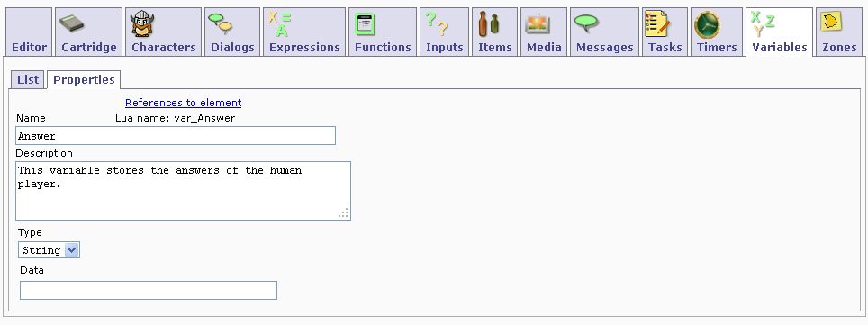
Task: Open the Functions window icon
Action: [365, 24]
